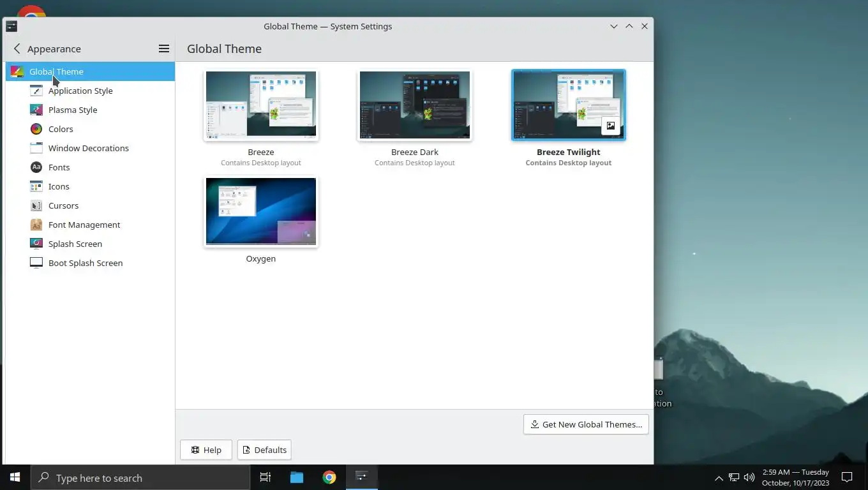Click the 'Oxygen' theme label
Image resolution: width=868 pixels, height=490 pixels.
261,258
